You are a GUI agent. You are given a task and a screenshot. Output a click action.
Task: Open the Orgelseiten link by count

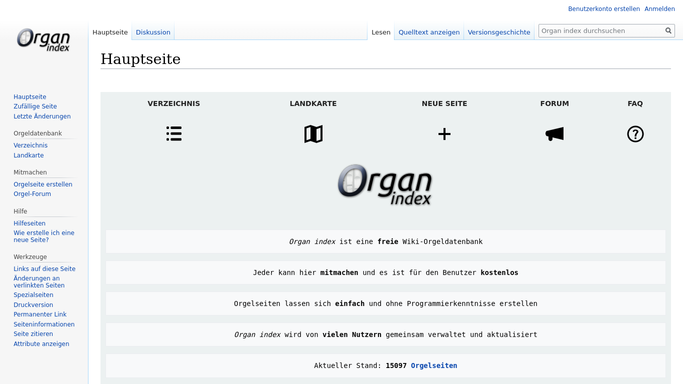point(434,366)
